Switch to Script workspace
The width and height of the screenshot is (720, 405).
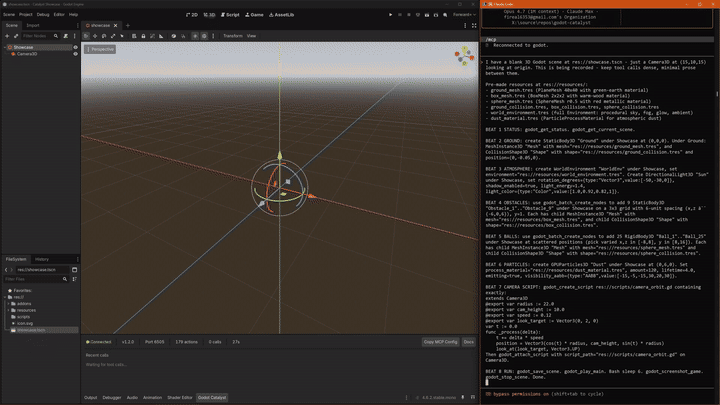click(230, 15)
